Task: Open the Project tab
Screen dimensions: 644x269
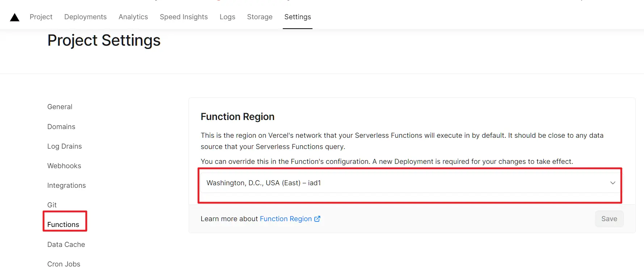Action: click(41, 17)
